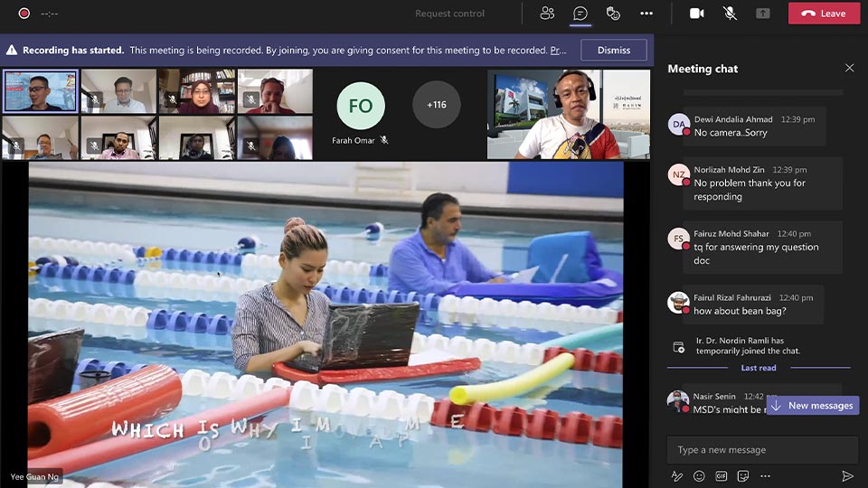This screenshot has width=868, height=488.
Task: Open more messaging options ellipsis
Action: click(765, 476)
